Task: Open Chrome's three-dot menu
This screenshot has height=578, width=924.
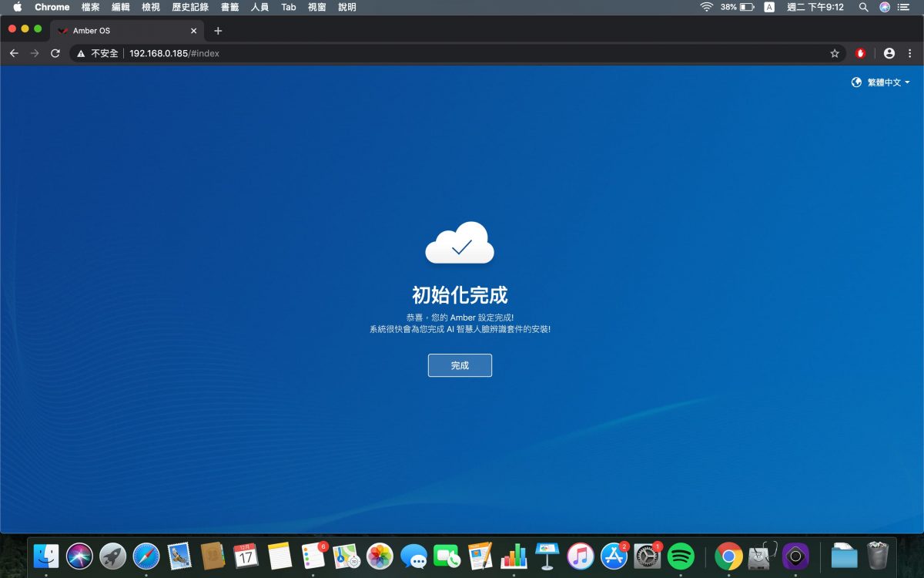Action: point(910,53)
